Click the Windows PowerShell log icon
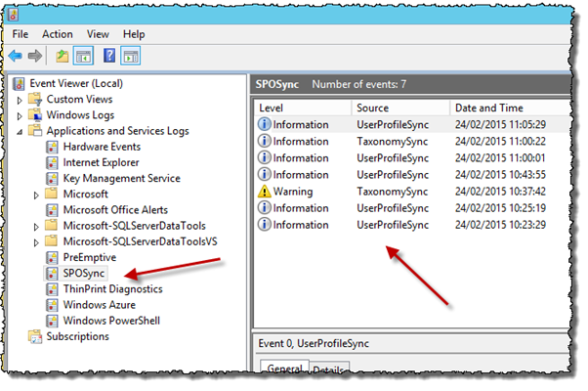 click(x=52, y=321)
